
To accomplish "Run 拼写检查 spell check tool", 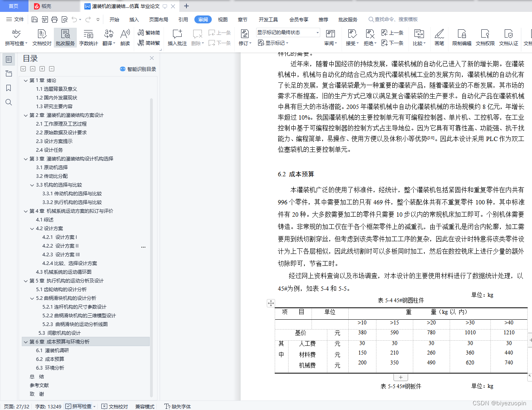I will point(16,38).
